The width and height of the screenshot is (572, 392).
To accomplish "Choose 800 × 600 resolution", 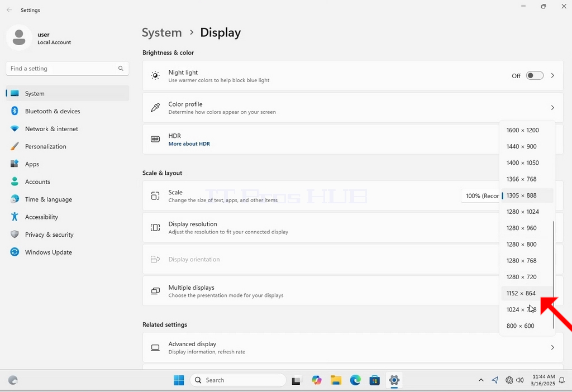I will point(527,326).
